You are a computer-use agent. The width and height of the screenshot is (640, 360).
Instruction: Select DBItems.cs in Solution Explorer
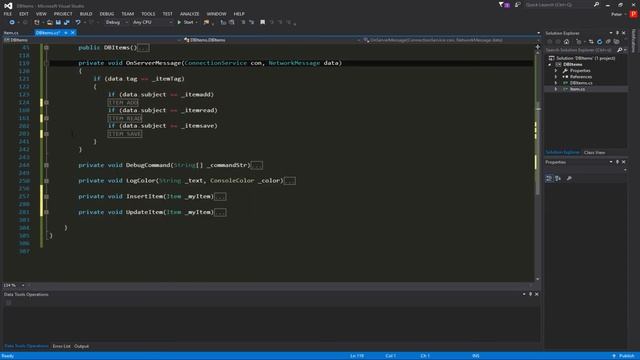pyautogui.click(x=581, y=83)
